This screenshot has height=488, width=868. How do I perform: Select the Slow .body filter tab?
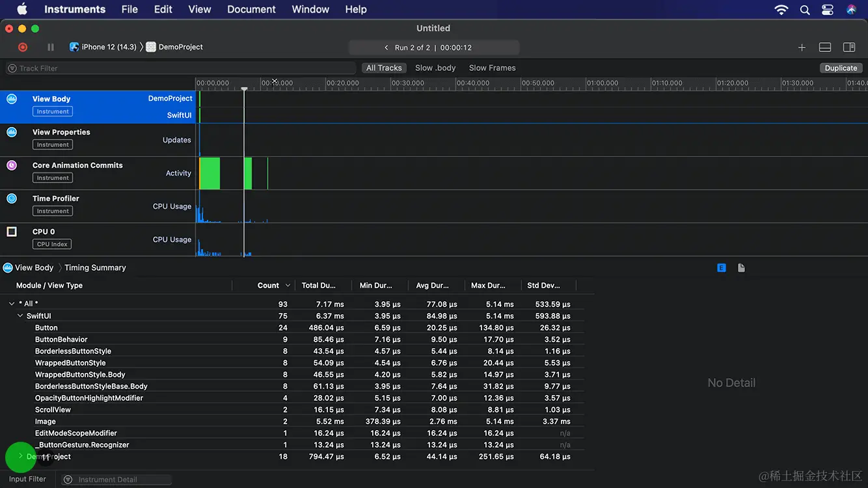pos(435,68)
